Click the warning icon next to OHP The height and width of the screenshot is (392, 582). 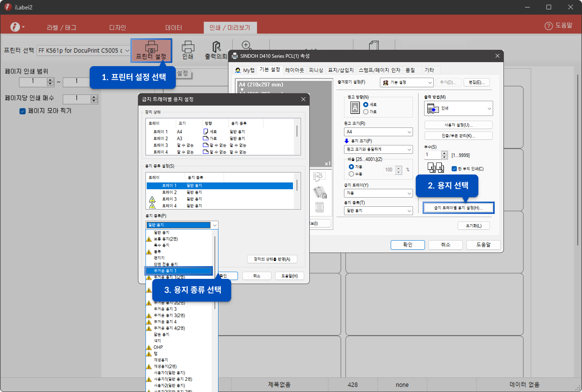pyautogui.click(x=149, y=347)
